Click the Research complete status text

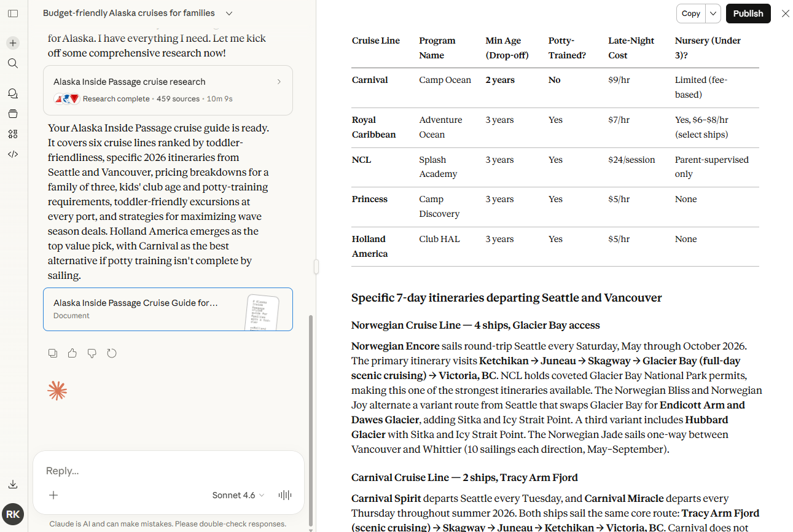click(116, 99)
